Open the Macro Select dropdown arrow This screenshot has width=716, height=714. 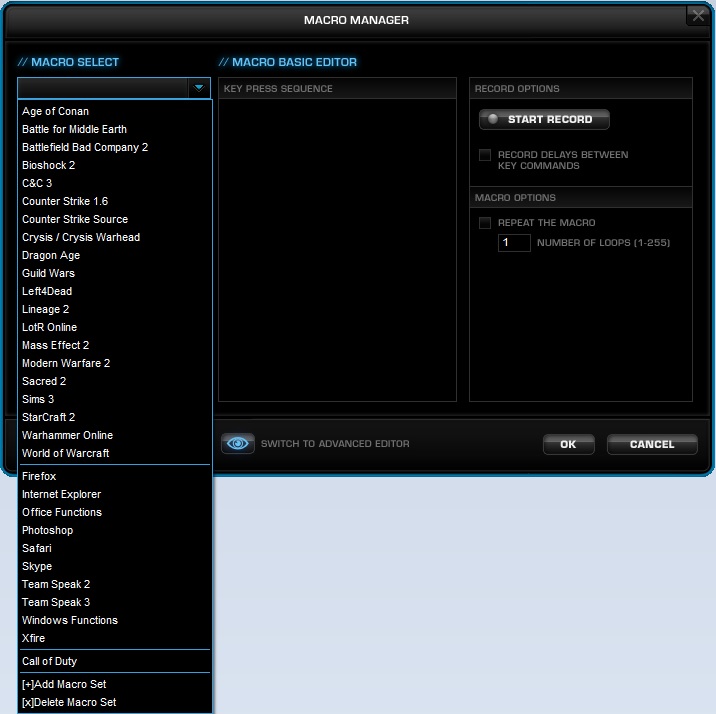[199, 88]
